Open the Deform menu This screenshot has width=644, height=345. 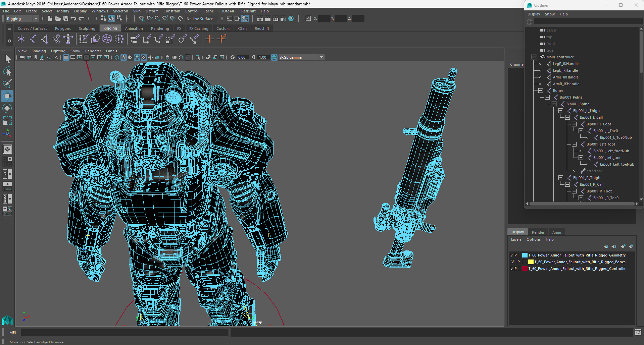point(152,11)
